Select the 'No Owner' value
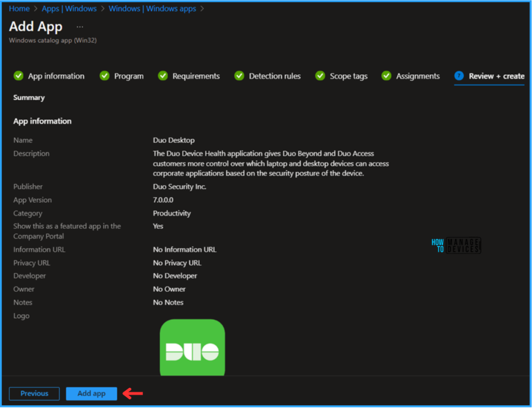Image resolution: width=532 pixels, height=408 pixels. pyautogui.click(x=169, y=290)
